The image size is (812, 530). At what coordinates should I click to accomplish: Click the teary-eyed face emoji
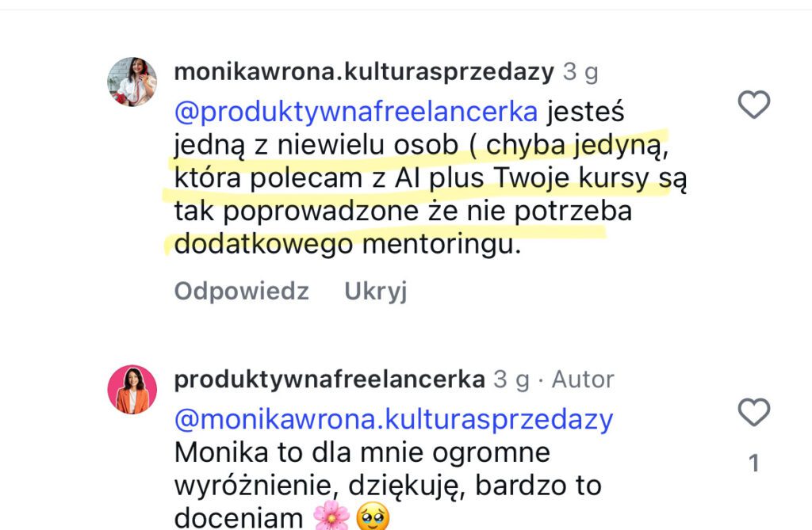pyautogui.click(x=373, y=517)
